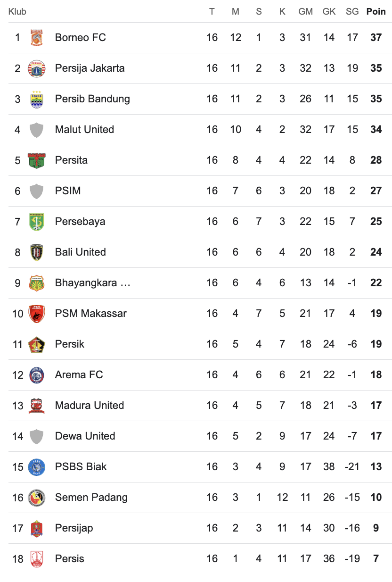Click the Poin column header
Image resolution: width=392 pixels, height=582 pixels.
(376, 12)
